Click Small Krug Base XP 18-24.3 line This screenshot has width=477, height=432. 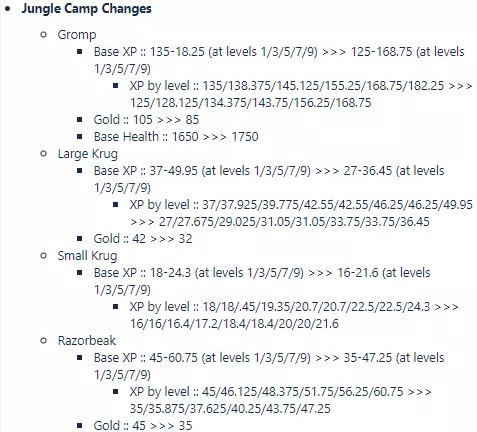point(262,281)
